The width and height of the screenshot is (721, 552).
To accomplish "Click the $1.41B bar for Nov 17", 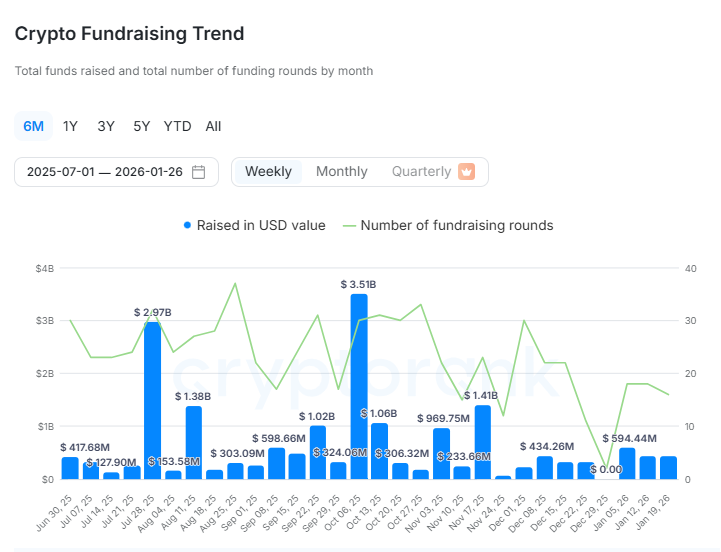I will pyautogui.click(x=483, y=442).
